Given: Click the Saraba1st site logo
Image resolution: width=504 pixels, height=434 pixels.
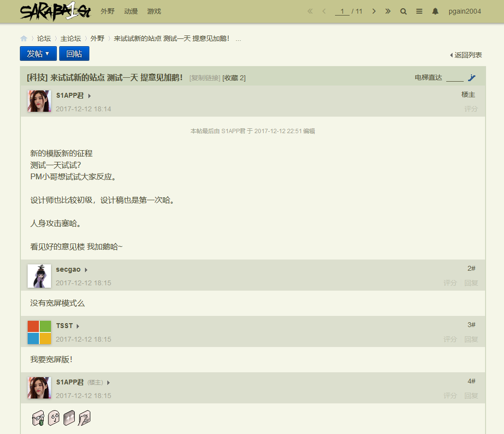Looking at the screenshot, I should 55,12.
